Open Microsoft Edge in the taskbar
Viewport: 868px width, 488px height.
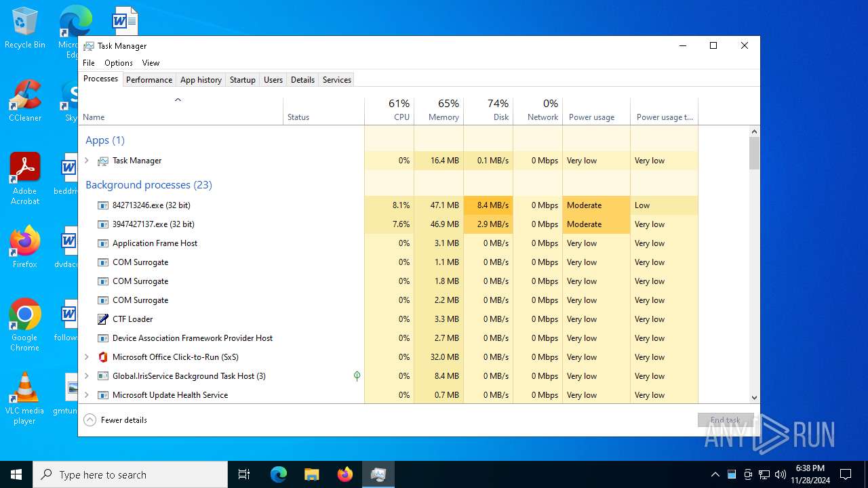[x=279, y=474]
